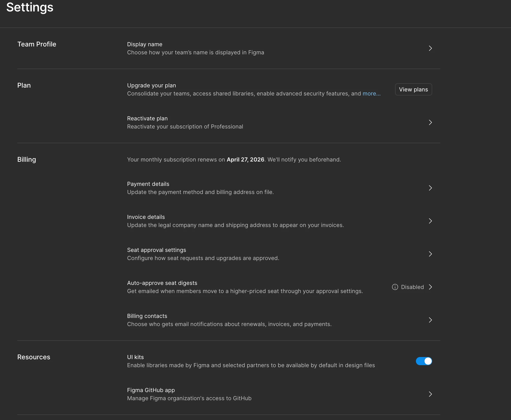This screenshot has height=420, width=511.
Task: Open Payment details arrow
Action: pos(430,188)
